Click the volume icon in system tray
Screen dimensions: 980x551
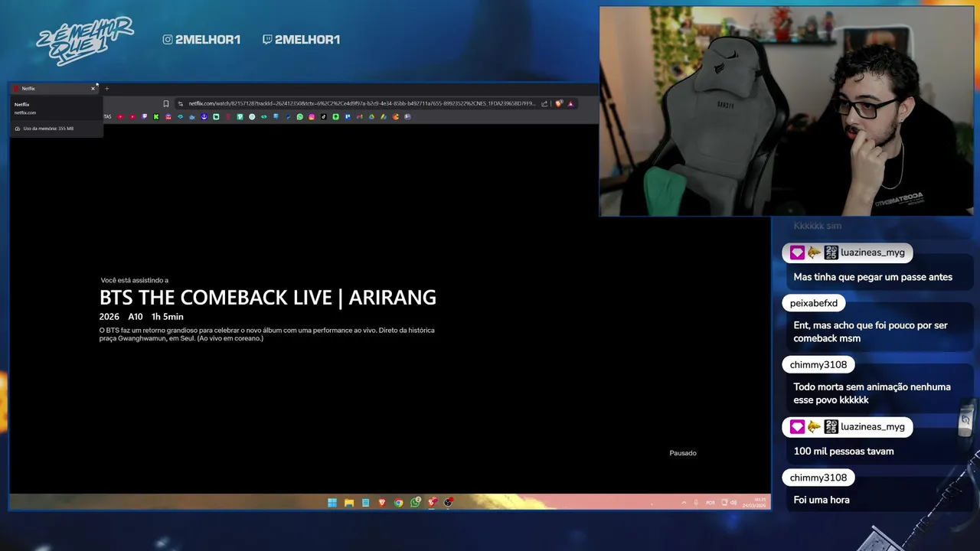click(733, 503)
